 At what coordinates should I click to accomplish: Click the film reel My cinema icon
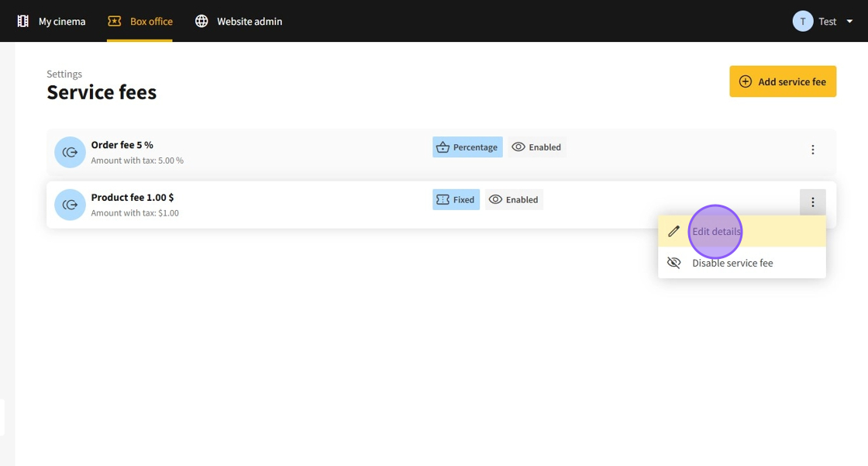23,21
